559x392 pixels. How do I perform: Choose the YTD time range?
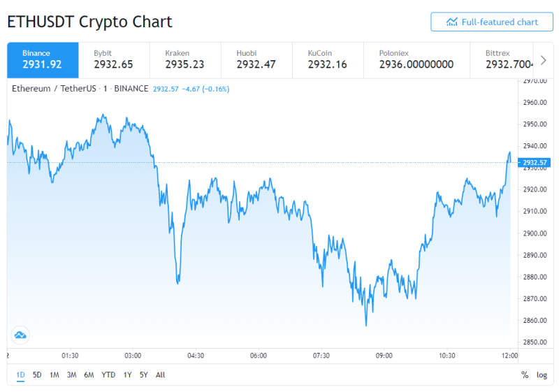108,375
